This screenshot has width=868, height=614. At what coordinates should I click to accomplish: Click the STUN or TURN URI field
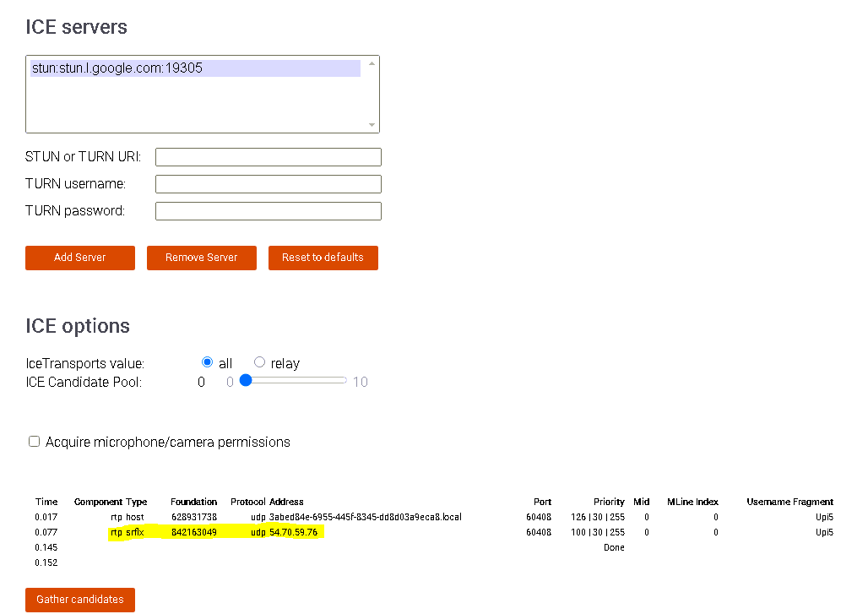[268, 157]
